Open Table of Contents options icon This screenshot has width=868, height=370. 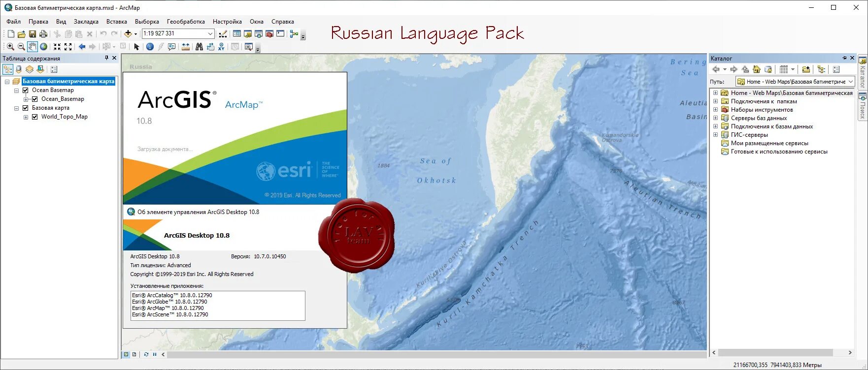coord(54,69)
